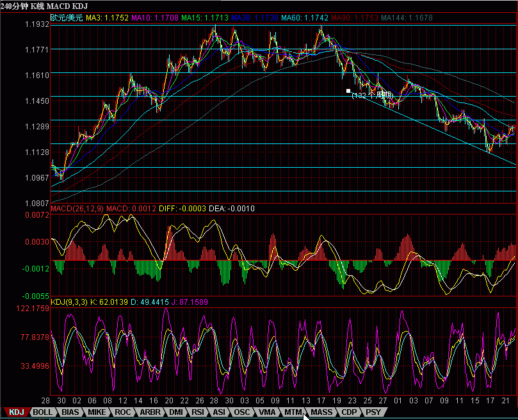518x420 pixels.
Task: Click the 'MACD: 0.0012' value
Action: click(131, 209)
